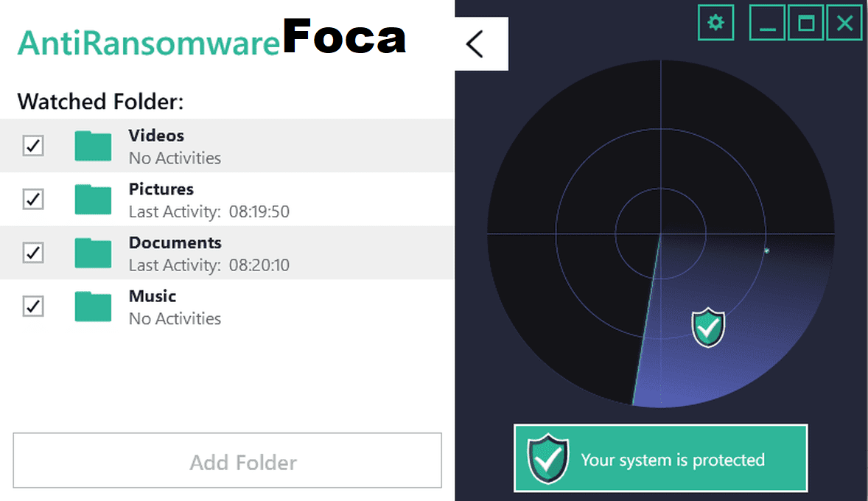868x501 pixels.
Task: Click 'Last Activity: 08:19:50' under Pictures
Action: tap(209, 211)
